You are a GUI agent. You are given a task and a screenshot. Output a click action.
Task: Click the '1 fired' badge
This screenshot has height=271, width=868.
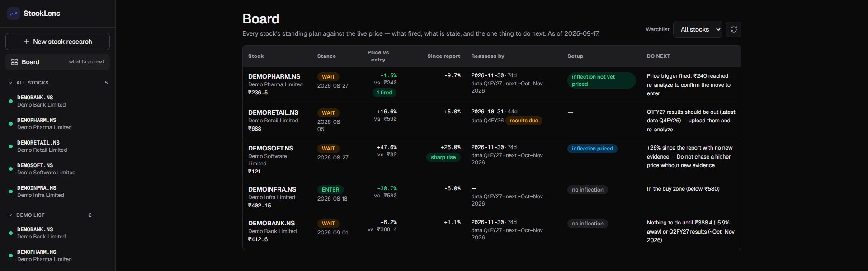(384, 93)
